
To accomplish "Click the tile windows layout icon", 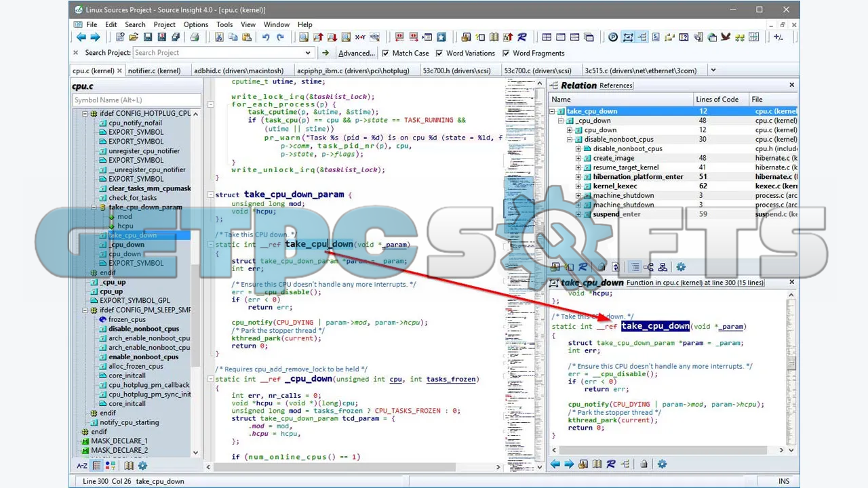I will [x=547, y=37].
